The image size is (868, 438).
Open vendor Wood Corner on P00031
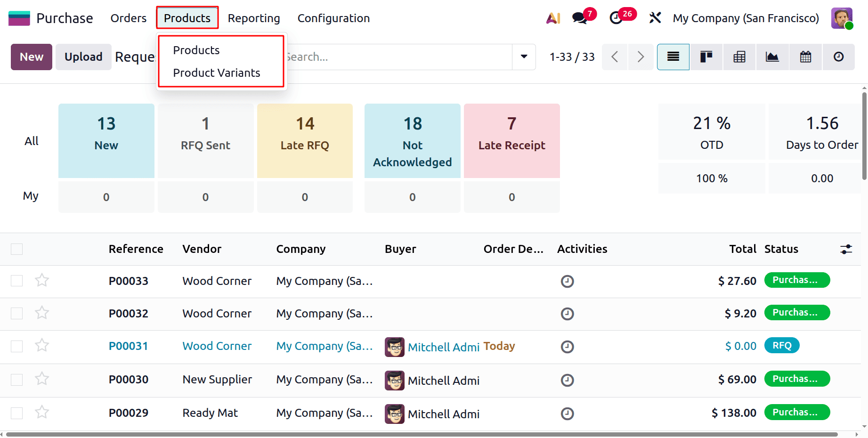(x=217, y=346)
